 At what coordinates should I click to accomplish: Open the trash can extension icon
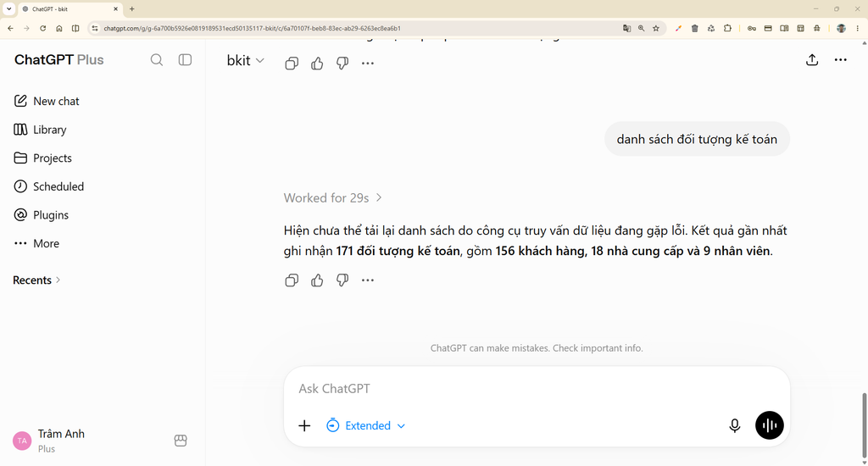[x=695, y=28]
